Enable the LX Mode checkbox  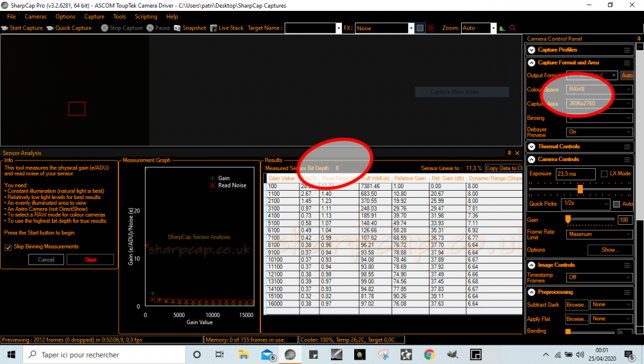604,174
